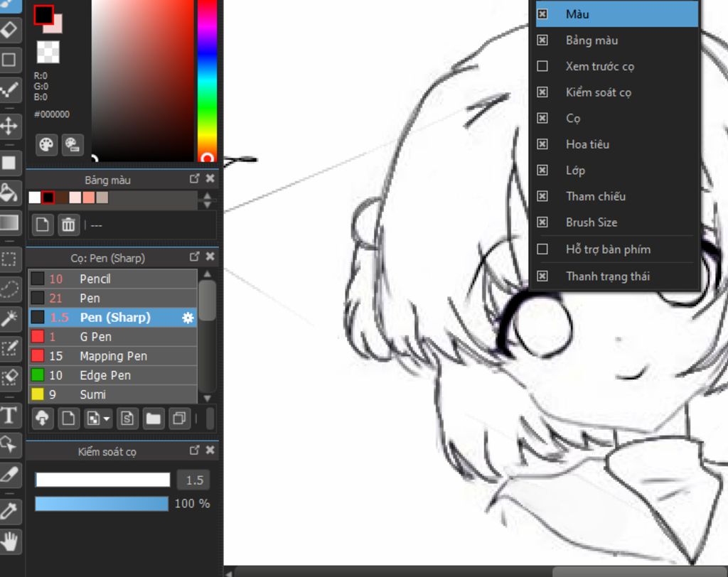Add a new brush with page icon
The image size is (728, 577).
coord(69,419)
